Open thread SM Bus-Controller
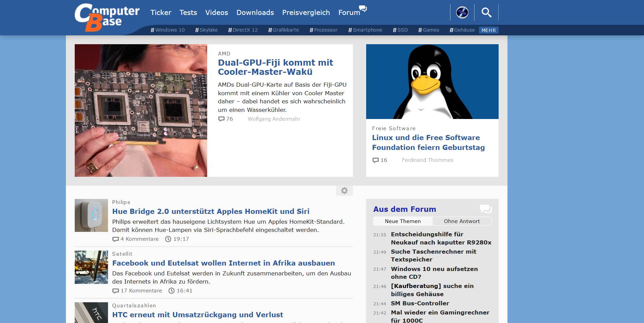Viewport: 644px width, 323px height. 420,303
